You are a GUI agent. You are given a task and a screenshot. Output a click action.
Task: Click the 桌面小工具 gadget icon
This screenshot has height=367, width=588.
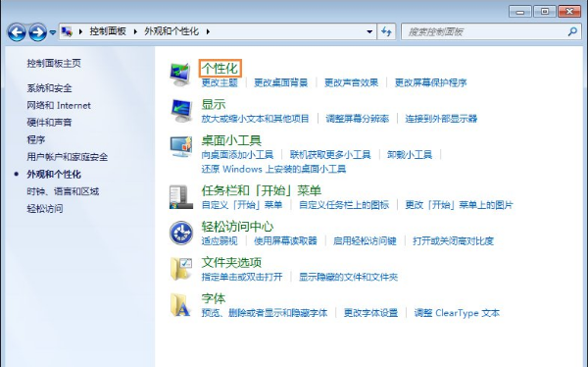click(180, 147)
